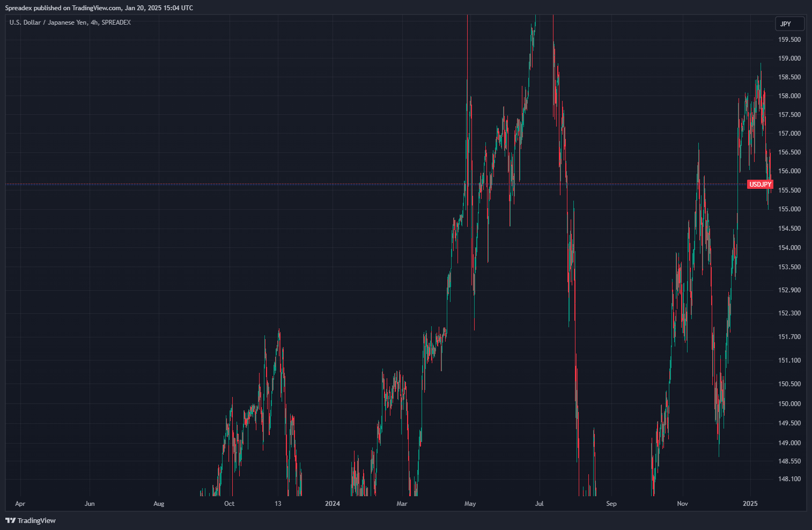The width and height of the screenshot is (812, 530).
Task: Click the 159.500 price axis label
Action: pos(789,40)
